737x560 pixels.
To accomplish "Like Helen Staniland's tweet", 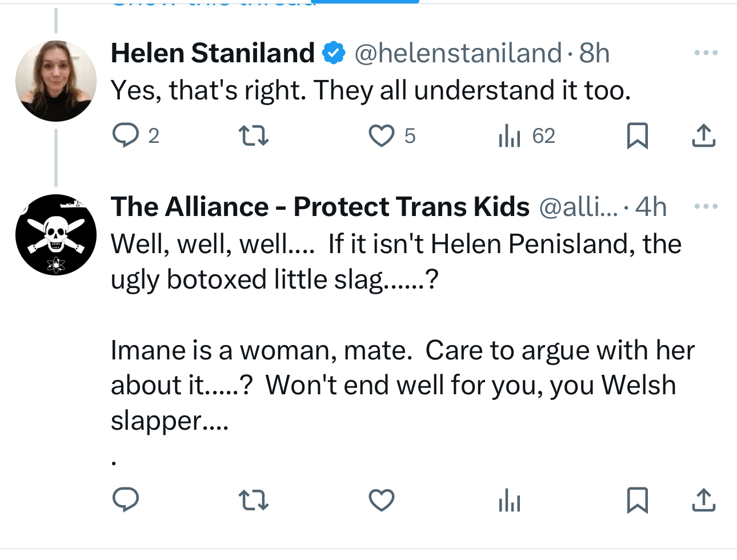I will click(x=381, y=135).
